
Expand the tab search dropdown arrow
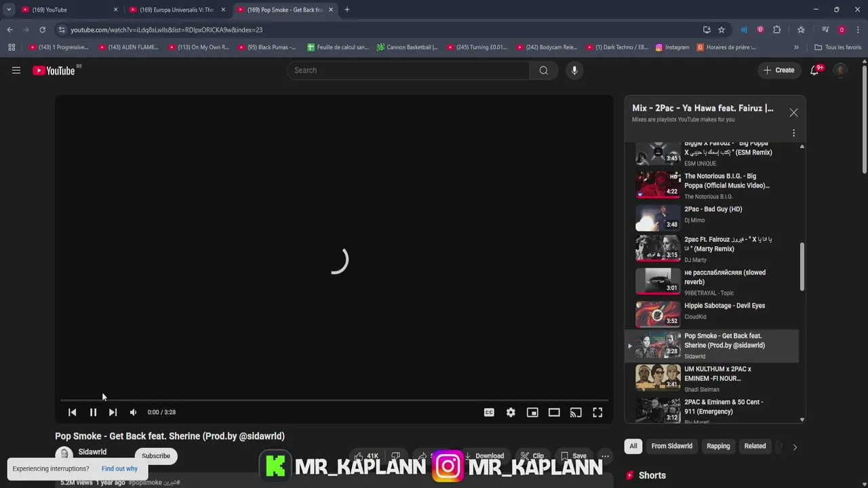(x=9, y=9)
